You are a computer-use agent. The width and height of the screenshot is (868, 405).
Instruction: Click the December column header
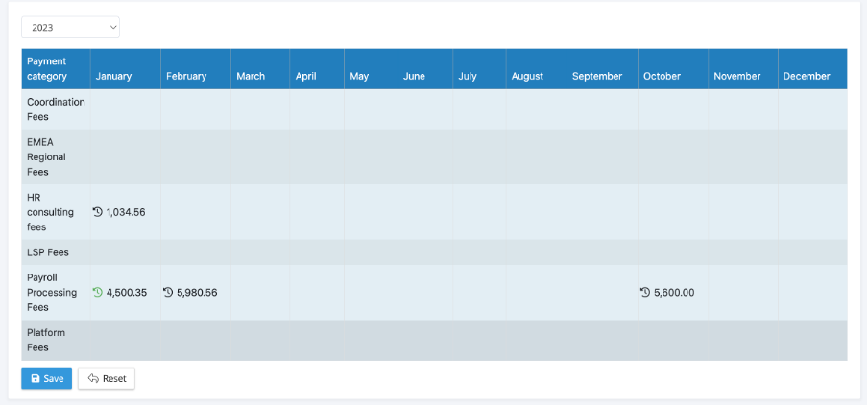click(812, 68)
